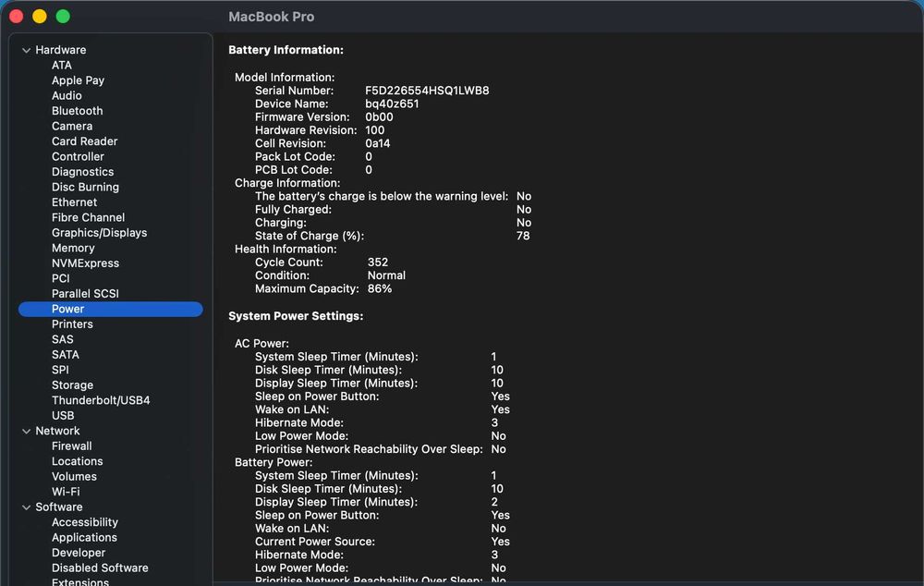Open Locations under Network

[78, 461]
